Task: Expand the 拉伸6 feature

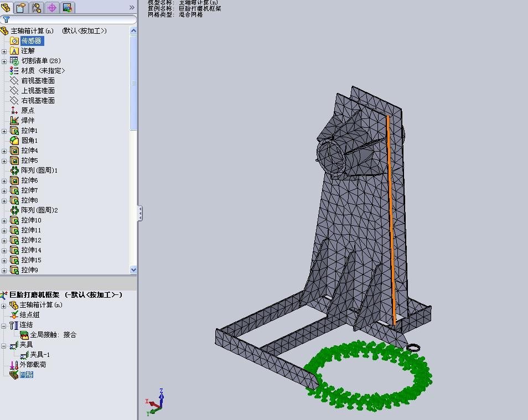Action: pos(4,181)
